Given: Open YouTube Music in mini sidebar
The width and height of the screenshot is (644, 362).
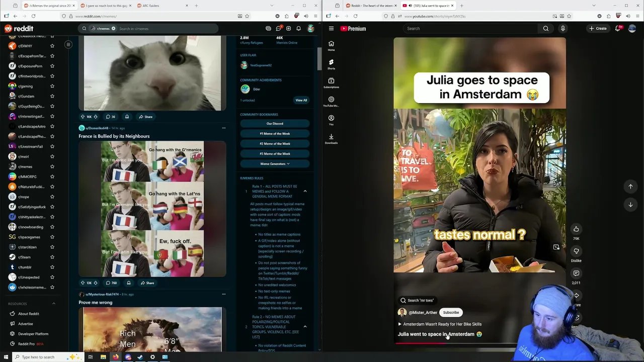Looking at the screenshot, I should point(331,102).
